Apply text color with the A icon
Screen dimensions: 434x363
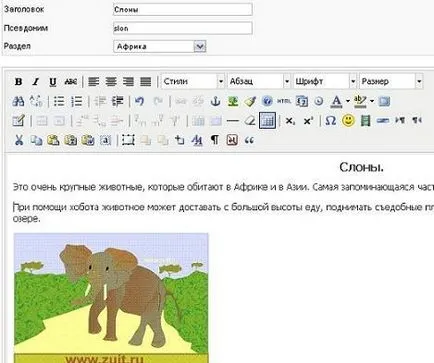tap(337, 101)
